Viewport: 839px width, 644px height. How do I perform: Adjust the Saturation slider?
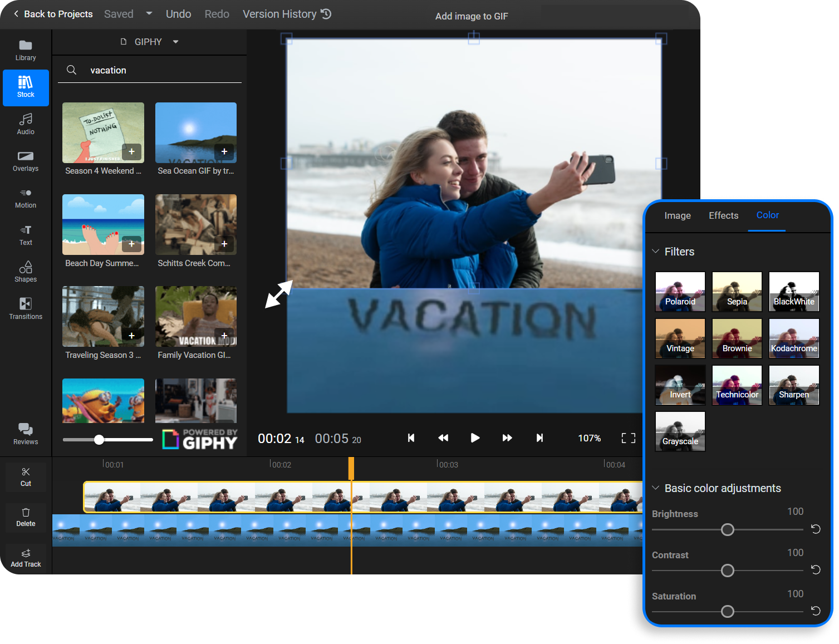[727, 611]
